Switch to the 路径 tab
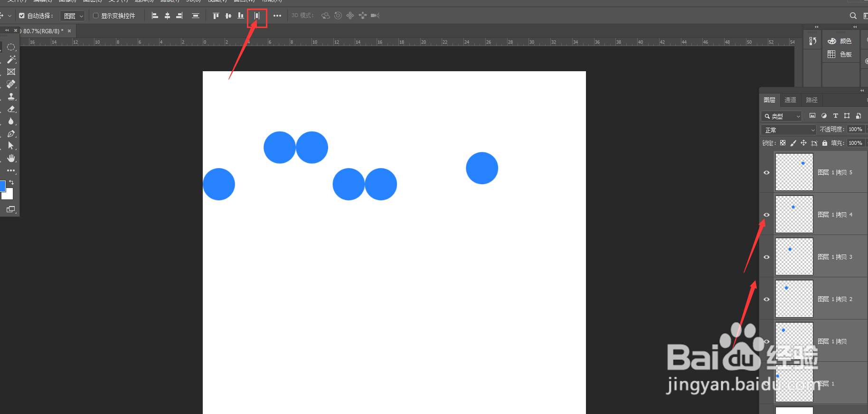The height and width of the screenshot is (414, 868). coord(811,100)
